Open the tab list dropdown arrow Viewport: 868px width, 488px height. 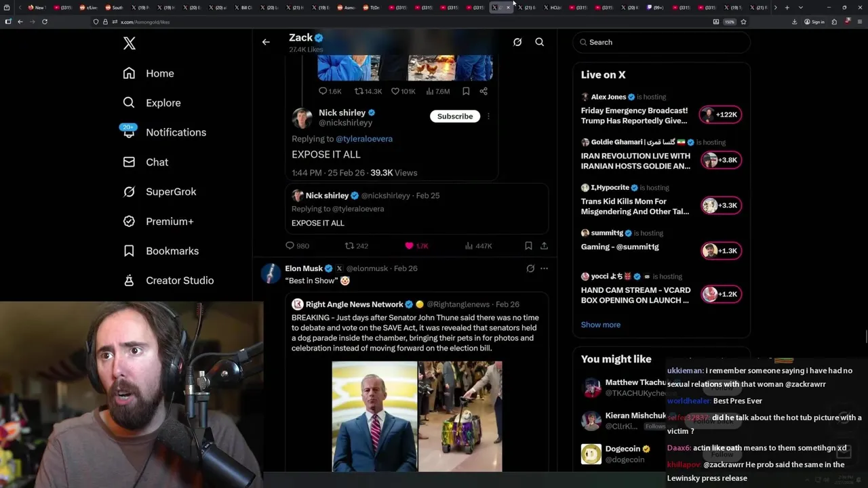coord(801,7)
